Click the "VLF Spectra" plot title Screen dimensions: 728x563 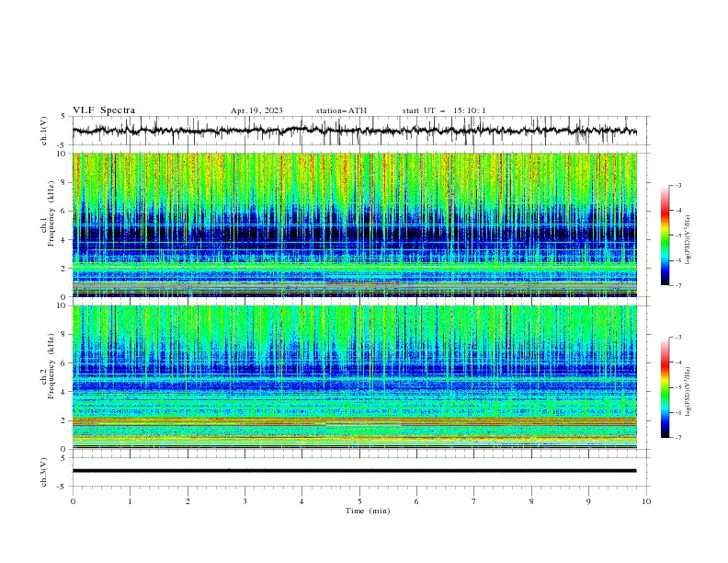pyautogui.click(x=104, y=110)
